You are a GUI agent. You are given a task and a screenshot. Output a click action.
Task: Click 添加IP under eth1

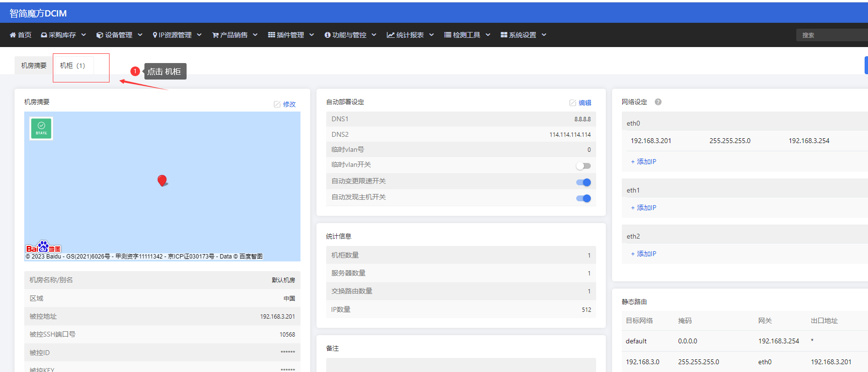tap(644, 208)
